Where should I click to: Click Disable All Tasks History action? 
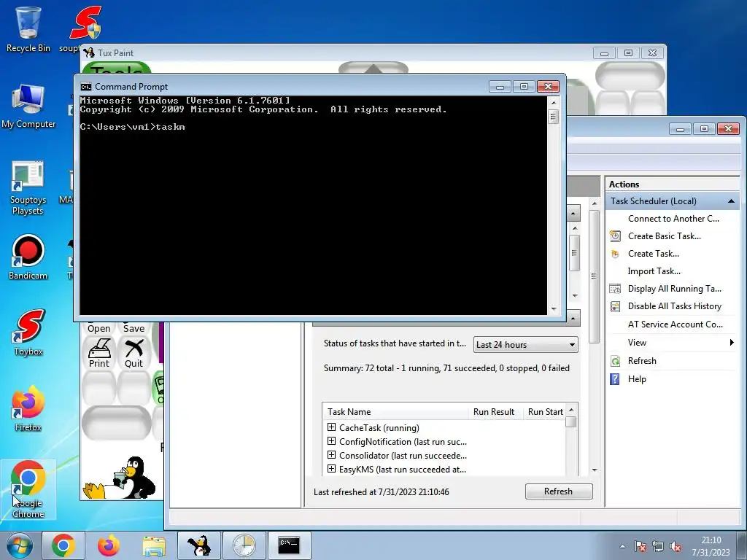(674, 307)
